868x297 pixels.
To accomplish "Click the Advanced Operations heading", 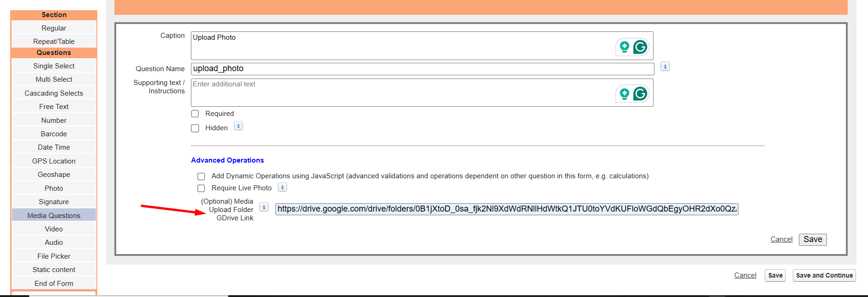I will click(x=227, y=160).
